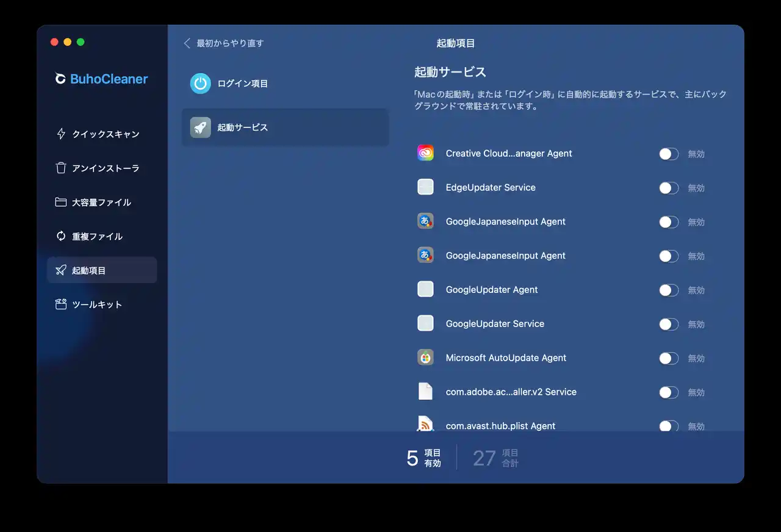Select the Uninstaller trash icon
Image resolution: width=781 pixels, height=532 pixels.
pos(61,168)
